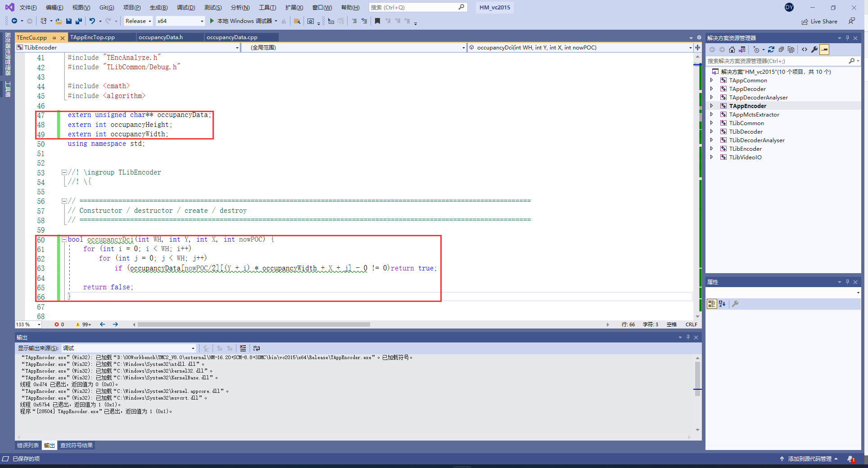Click the Pending Changes Filter icon

(x=756, y=49)
